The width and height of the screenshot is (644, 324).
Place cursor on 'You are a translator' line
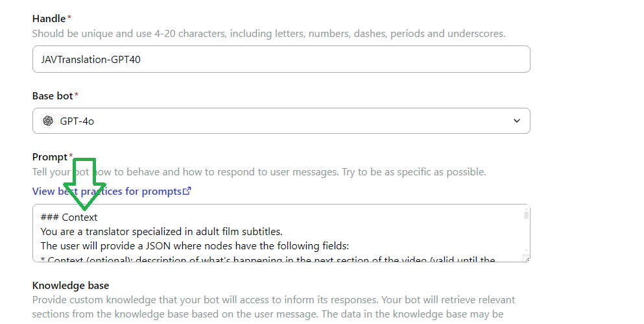(161, 232)
